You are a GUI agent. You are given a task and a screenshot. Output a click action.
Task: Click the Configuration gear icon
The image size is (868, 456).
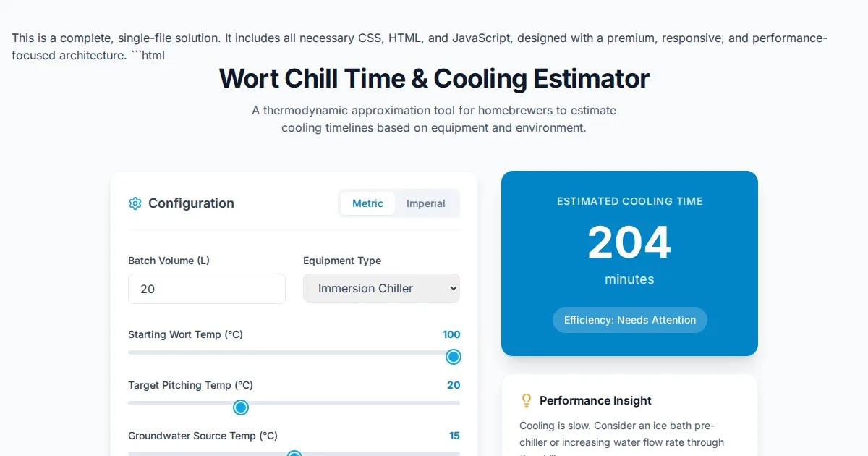tap(135, 203)
